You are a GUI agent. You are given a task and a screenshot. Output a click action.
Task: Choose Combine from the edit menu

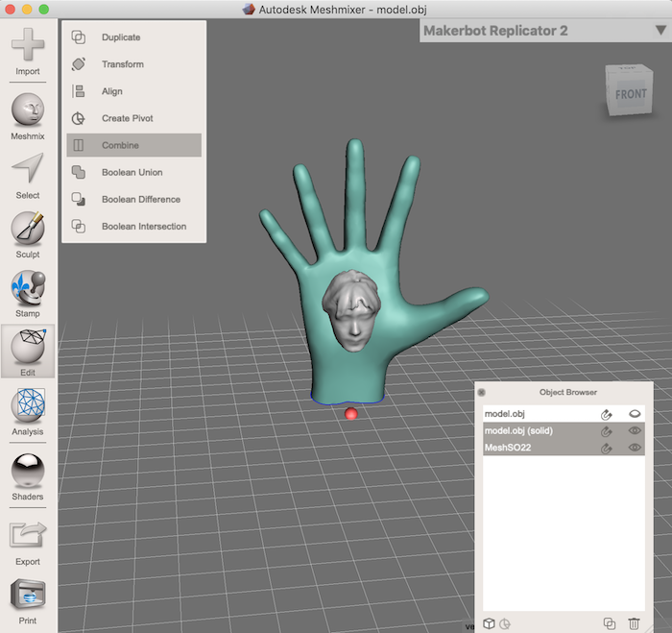point(133,145)
